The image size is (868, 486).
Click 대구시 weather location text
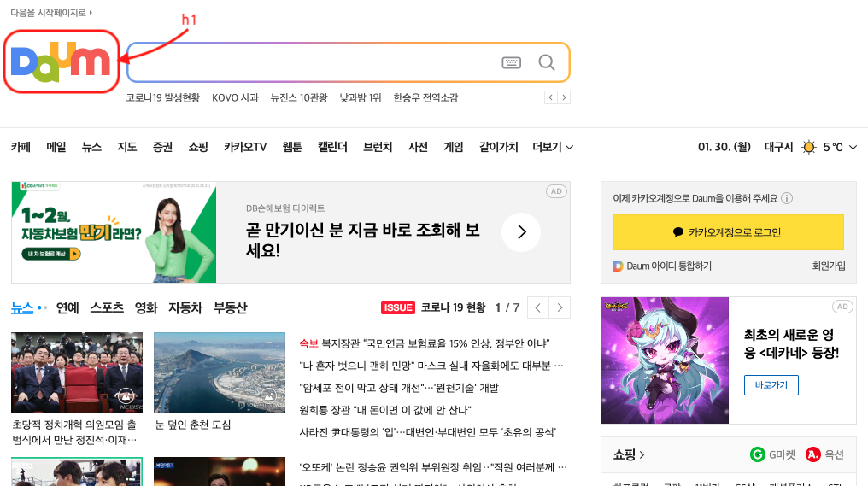click(778, 147)
